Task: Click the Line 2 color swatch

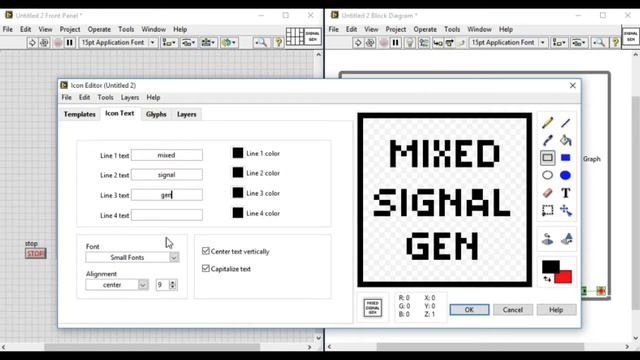Action: (x=238, y=173)
